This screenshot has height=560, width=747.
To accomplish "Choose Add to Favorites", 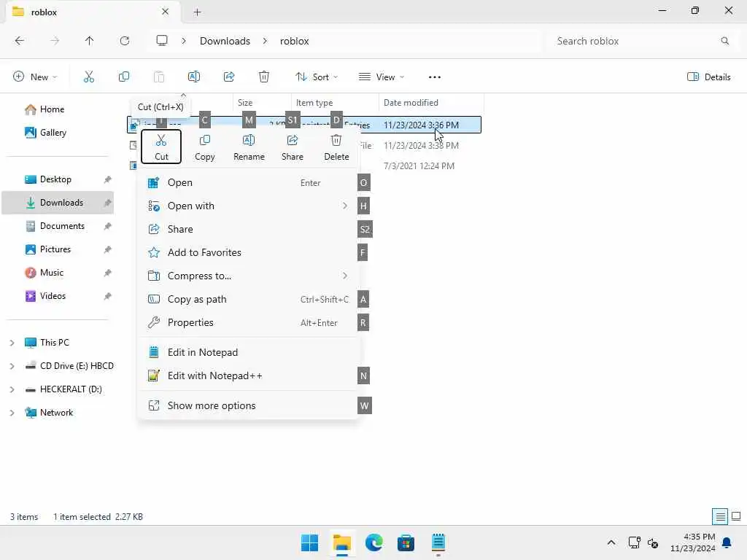I will click(x=248, y=252).
